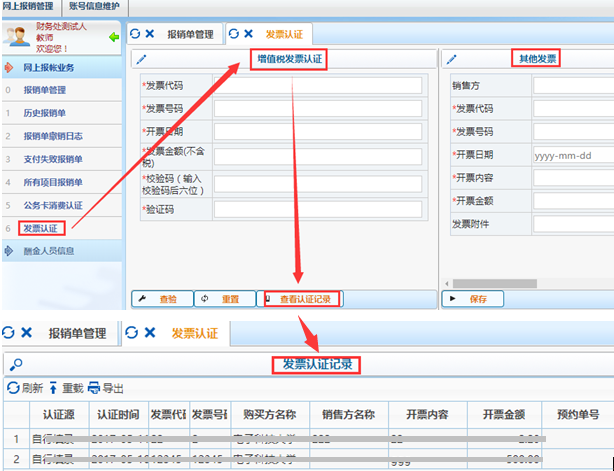Viewport: 614px width, 471px height.
Task: Open 支付失败报销单 in the sidebar
Action: coord(62,159)
